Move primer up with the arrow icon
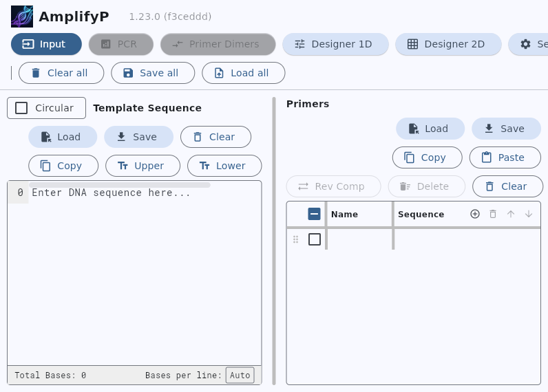This screenshot has height=392, width=548. [511, 214]
